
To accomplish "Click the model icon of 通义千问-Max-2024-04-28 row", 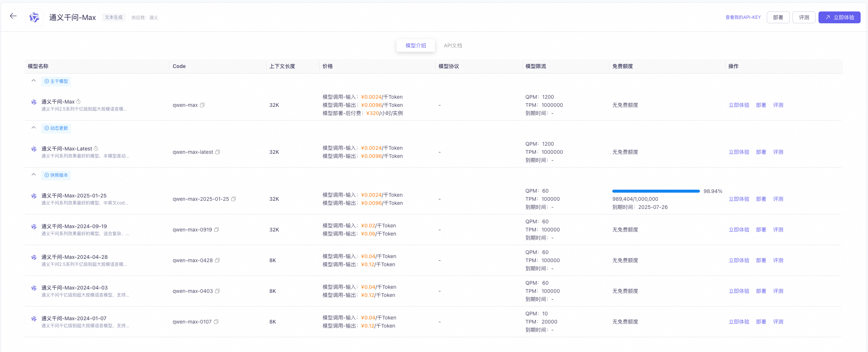I will point(34,257).
